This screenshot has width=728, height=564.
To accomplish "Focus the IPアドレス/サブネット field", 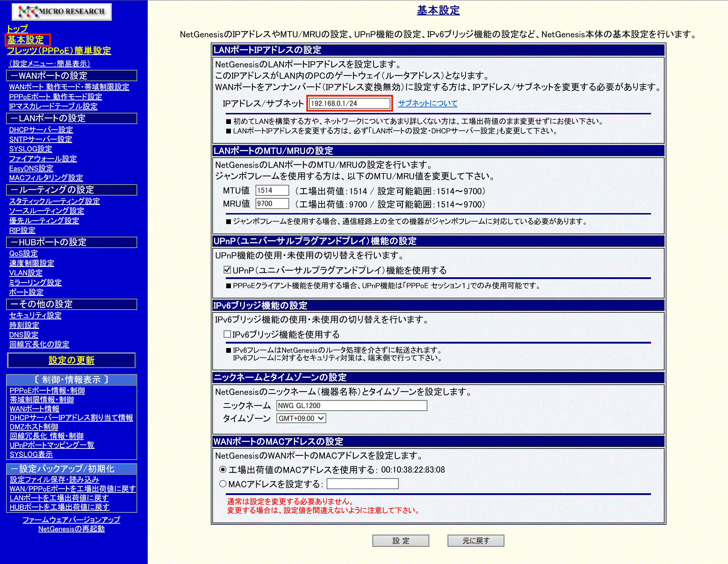I will (x=350, y=103).
